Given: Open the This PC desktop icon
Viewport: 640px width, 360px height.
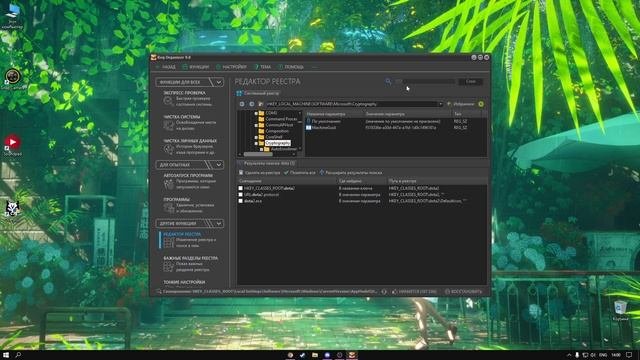Looking at the screenshot, I should coord(13,16).
